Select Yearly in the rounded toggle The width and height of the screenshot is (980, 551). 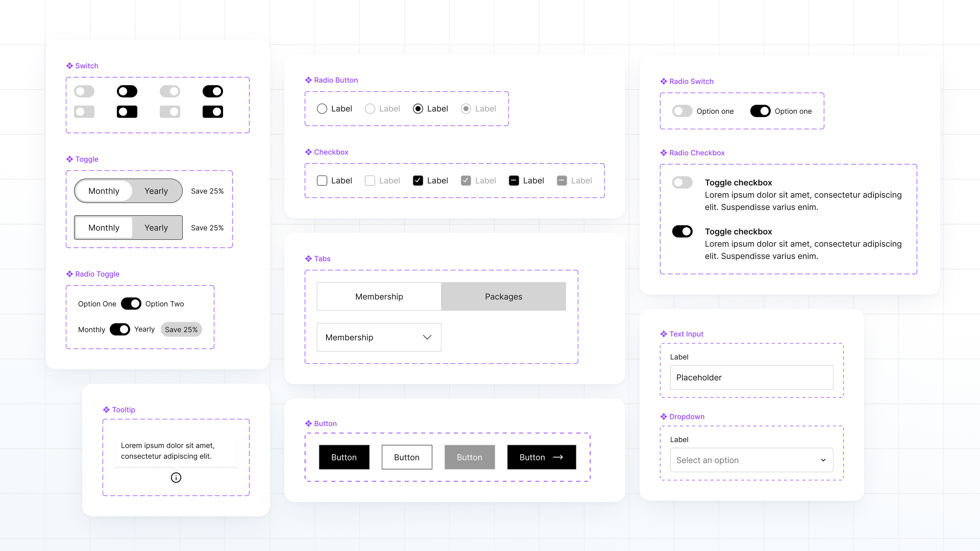[x=156, y=191]
